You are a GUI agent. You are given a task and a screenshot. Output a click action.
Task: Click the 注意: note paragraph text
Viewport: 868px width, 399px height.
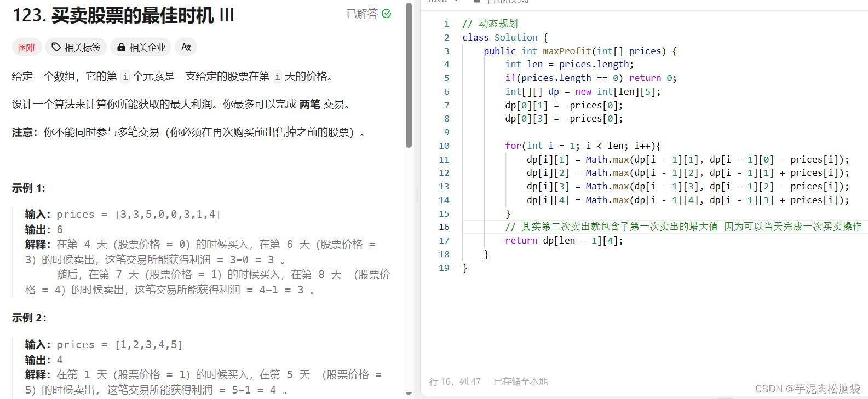(x=188, y=132)
